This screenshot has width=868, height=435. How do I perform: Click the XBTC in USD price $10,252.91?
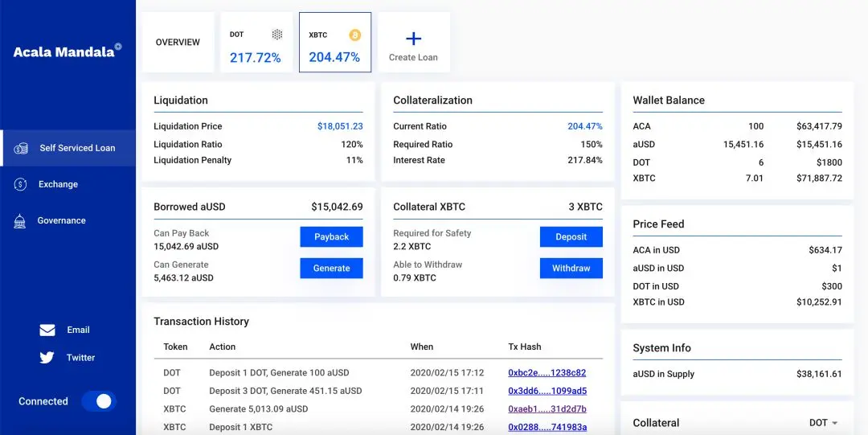[819, 302]
